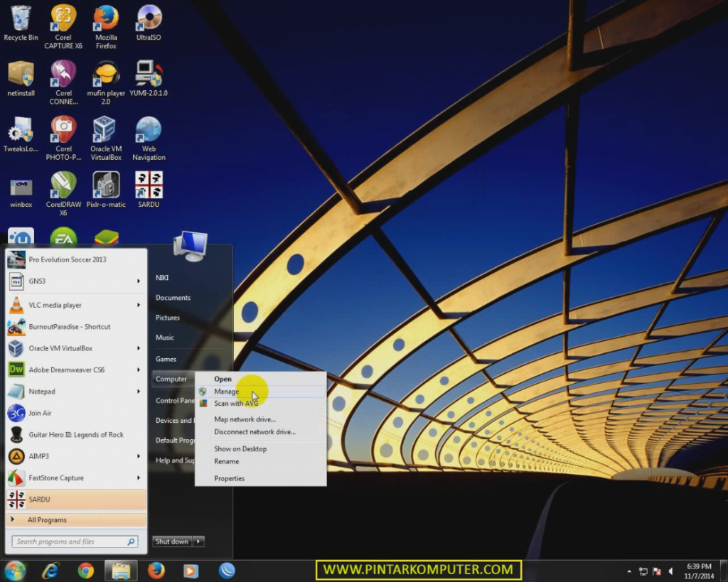Open Games from Start menu
The width and height of the screenshot is (728, 582).
(x=166, y=359)
